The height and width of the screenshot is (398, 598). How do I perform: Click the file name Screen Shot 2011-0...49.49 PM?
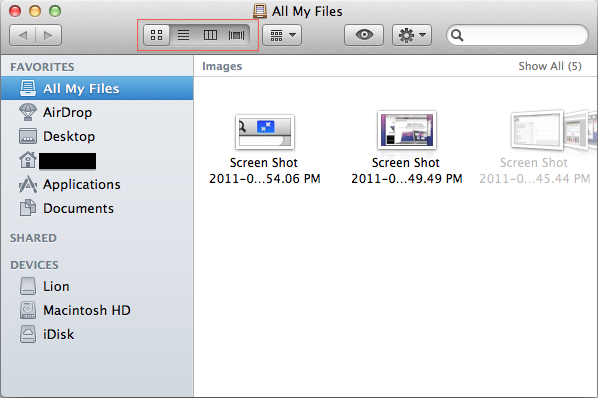407,171
